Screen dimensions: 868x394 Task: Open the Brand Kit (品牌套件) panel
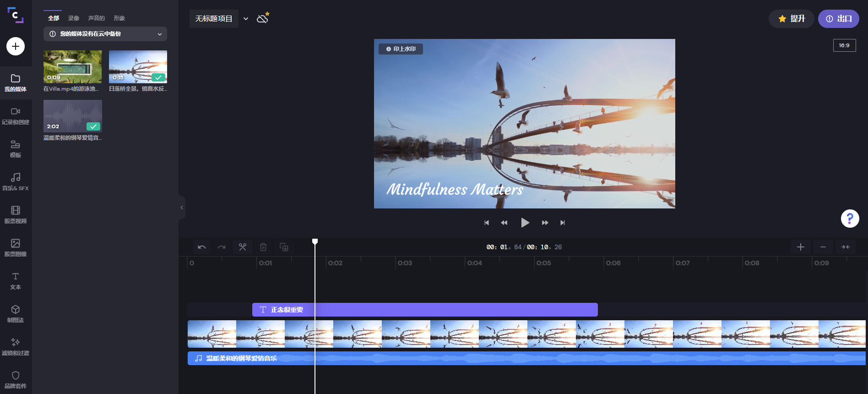click(x=16, y=380)
